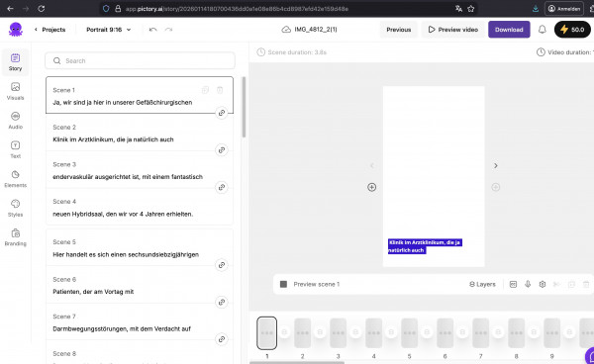
Task: Click the link icon below Scene 7
Action: pos(221,339)
